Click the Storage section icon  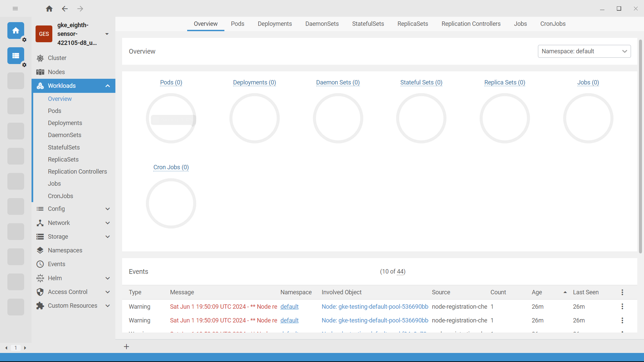pyautogui.click(x=40, y=236)
